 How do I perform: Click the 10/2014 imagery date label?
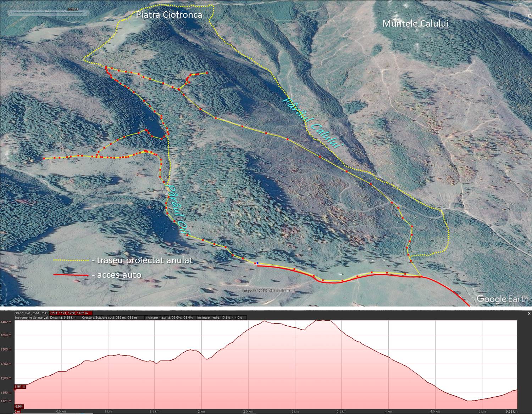[72, 9]
